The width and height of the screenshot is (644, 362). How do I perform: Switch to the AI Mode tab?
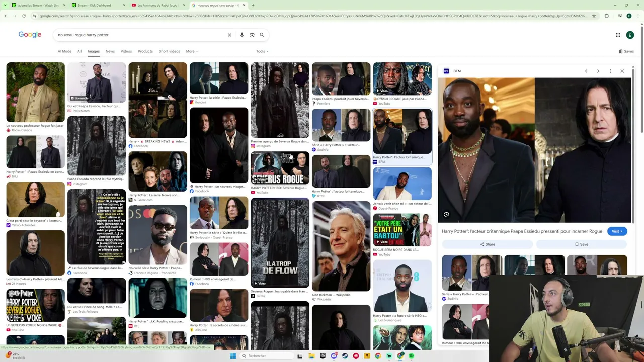click(x=64, y=51)
